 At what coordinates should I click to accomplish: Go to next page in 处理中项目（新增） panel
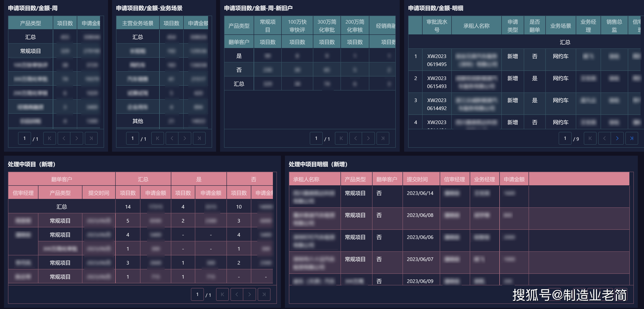pos(250,294)
